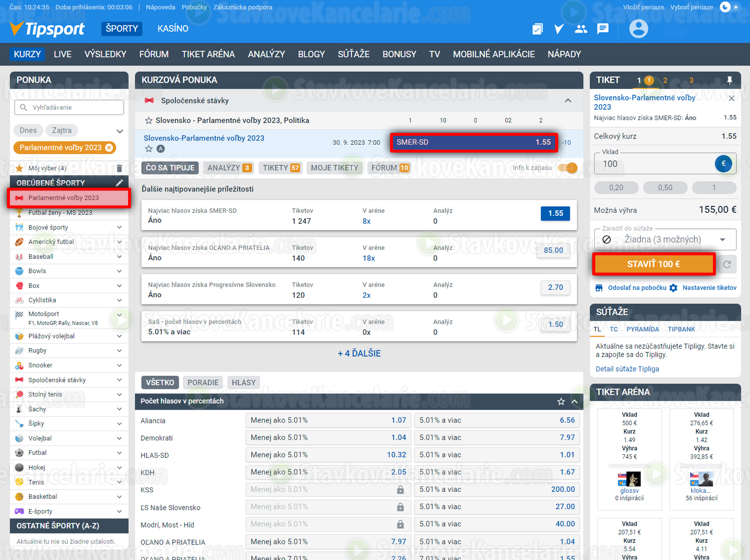Pick the 85.00 odd for OĽANO A PRIATELIA
Viewport: 750px width, 560px height.
[x=553, y=250]
